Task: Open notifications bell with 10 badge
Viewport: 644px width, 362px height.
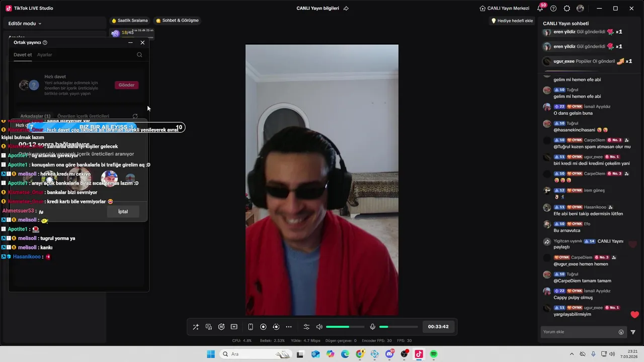Action: click(540, 9)
